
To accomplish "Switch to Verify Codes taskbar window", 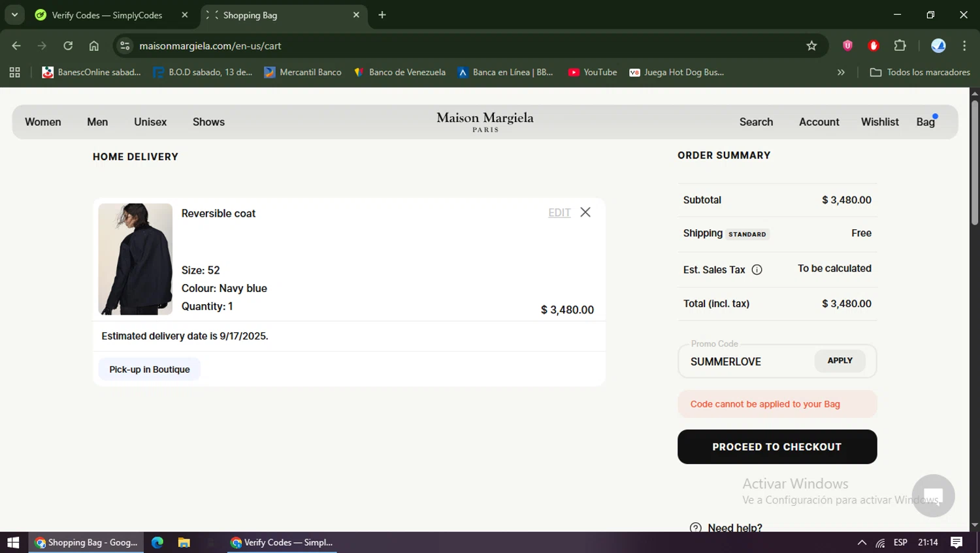I will point(282,543).
